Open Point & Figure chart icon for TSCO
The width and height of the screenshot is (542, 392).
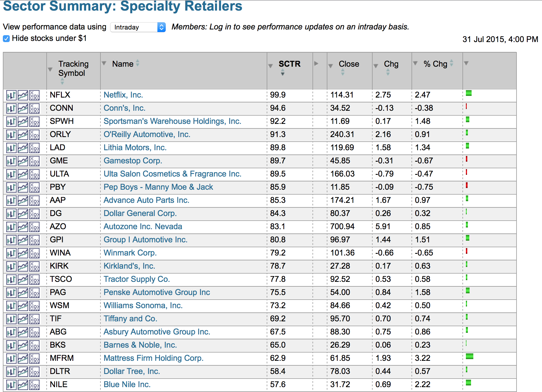(35, 280)
